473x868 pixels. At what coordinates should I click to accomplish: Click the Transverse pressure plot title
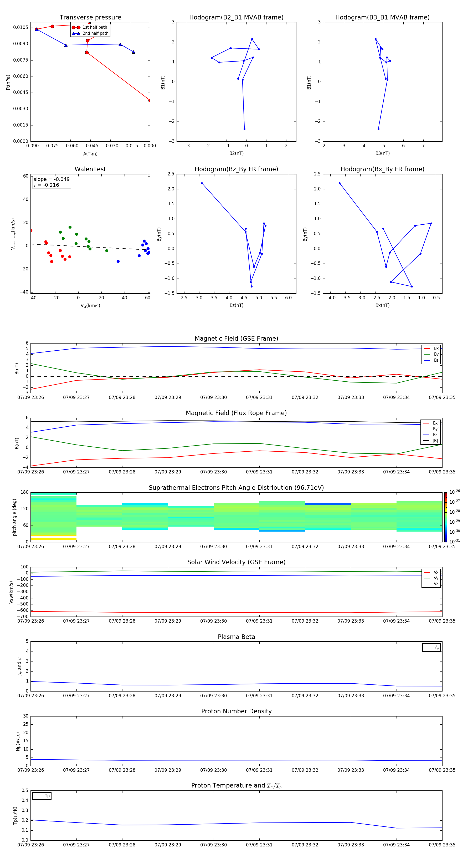pyautogui.click(x=90, y=18)
